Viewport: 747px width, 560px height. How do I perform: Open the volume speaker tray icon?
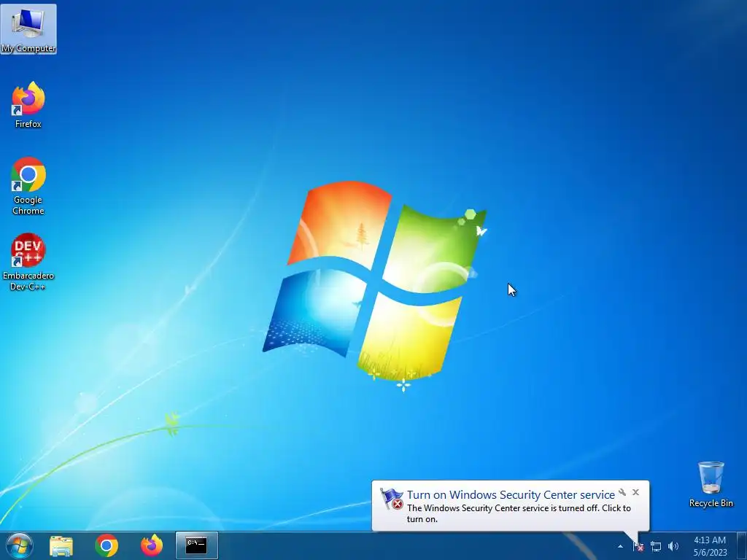coord(673,547)
